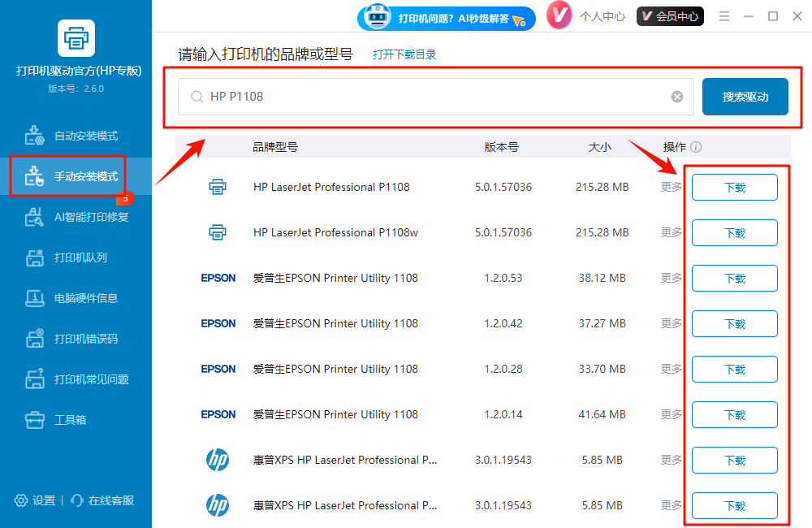This screenshot has height=528, width=812.
Task: Download HP LaserJet Professional P1108 driver
Action: pos(734,188)
